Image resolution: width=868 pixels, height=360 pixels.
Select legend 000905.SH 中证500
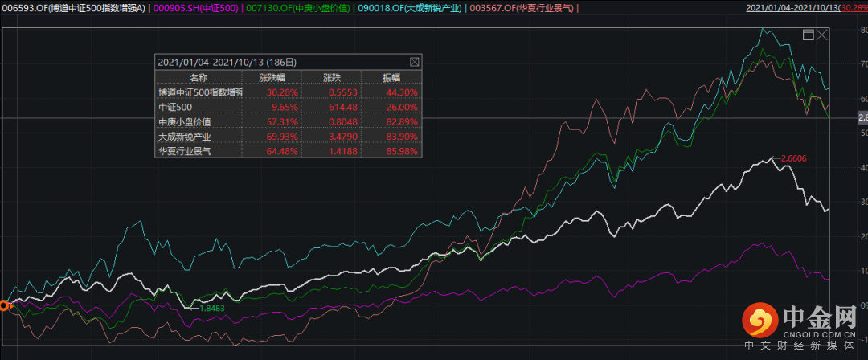click(197, 8)
